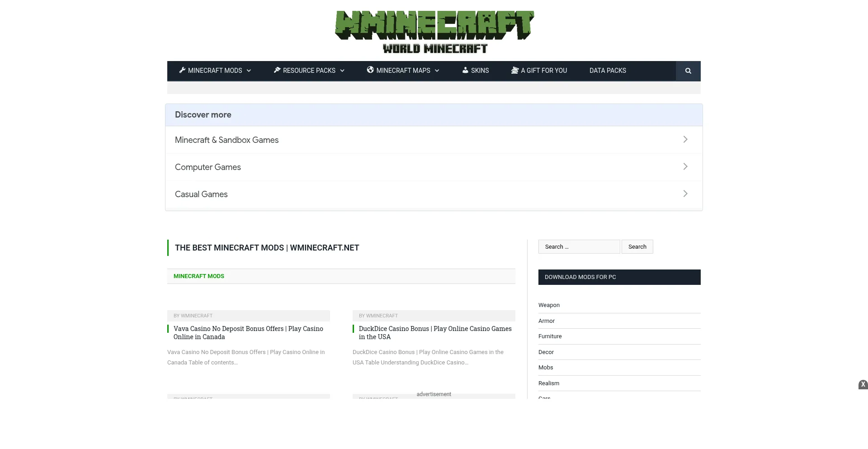Click BY WMINECRAFT above Vava Casino post
The image size is (868, 449).
click(x=193, y=316)
